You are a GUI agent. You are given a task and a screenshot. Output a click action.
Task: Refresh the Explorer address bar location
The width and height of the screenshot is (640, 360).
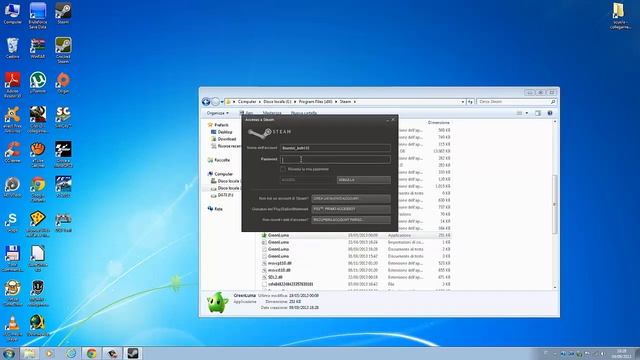470,102
